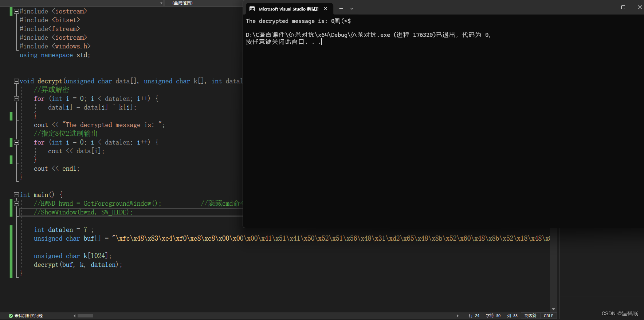Click the line '#include <windows.h>'

(55, 46)
